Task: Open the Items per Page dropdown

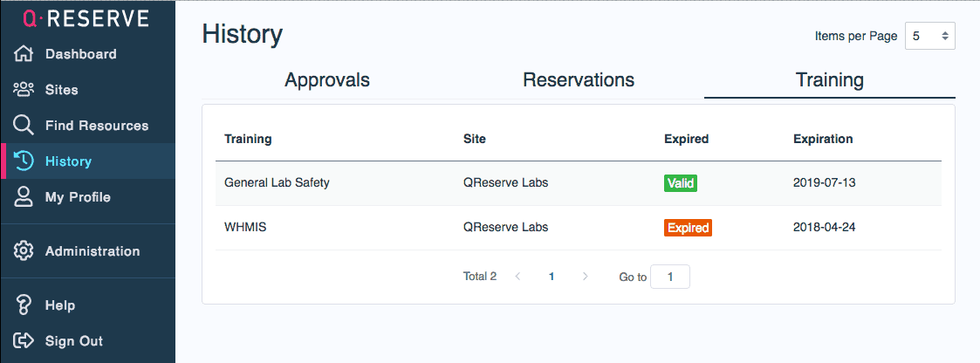Action: 929,36
